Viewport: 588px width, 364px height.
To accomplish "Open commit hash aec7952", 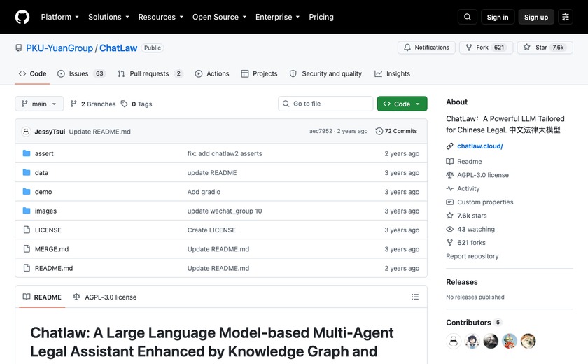I will pyautogui.click(x=321, y=131).
